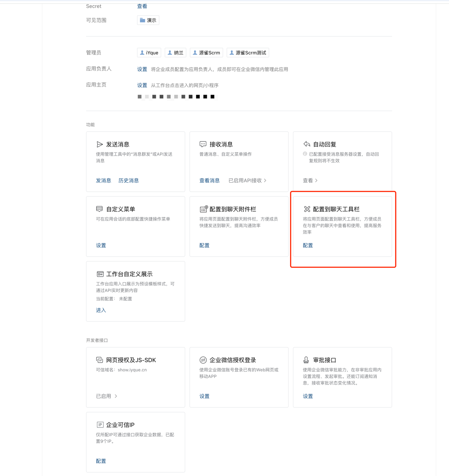Click 配置 in 配置到聊天工具栏 card
The height and width of the screenshot is (476, 449).
click(x=308, y=245)
